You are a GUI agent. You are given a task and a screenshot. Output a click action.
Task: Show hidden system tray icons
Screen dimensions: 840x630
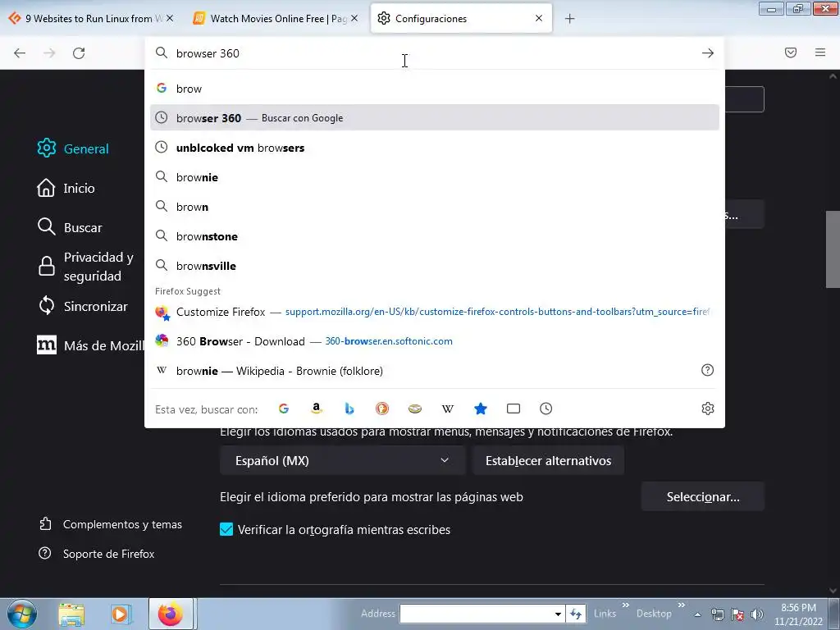[x=697, y=614]
